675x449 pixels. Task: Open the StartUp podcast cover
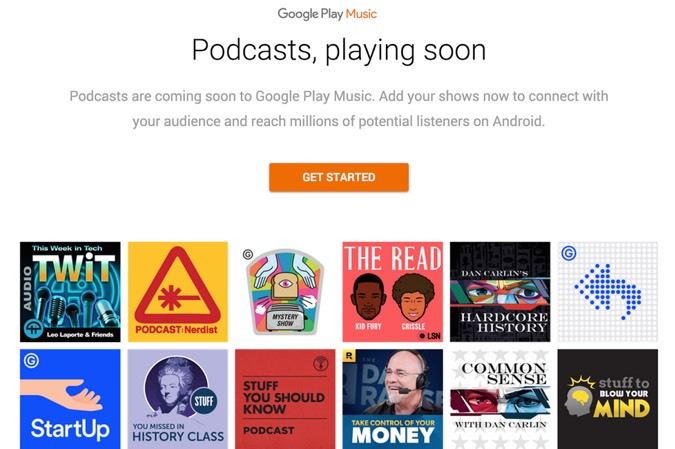tap(70, 399)
